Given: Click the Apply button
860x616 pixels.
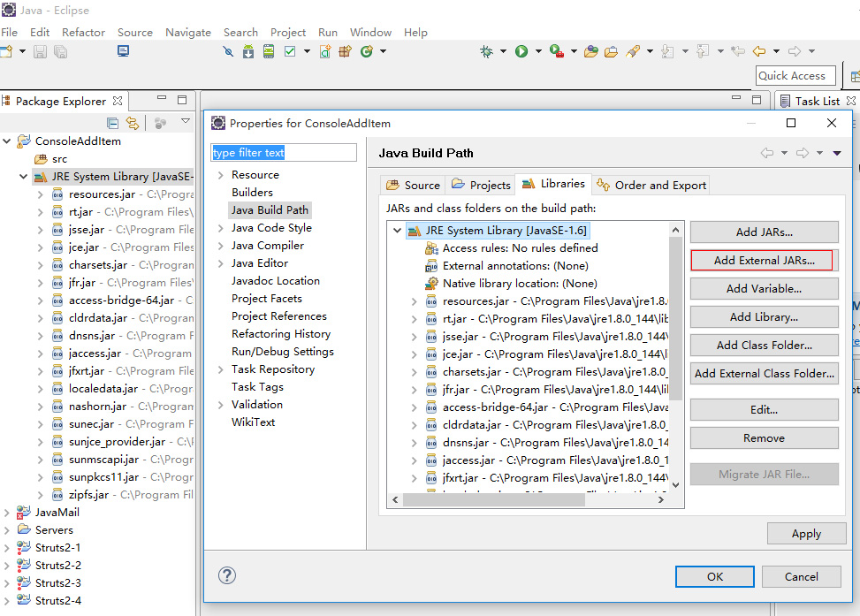Looking at the screenshot, I should point(806,534).
